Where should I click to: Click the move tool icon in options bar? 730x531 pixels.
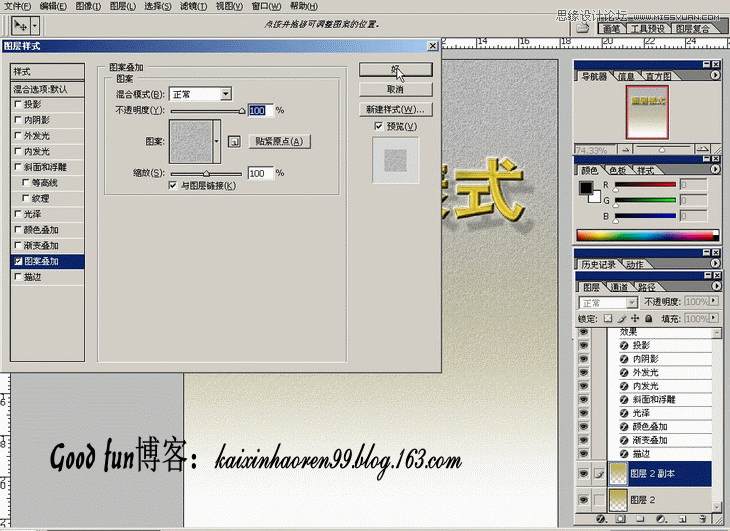point(20,26)
